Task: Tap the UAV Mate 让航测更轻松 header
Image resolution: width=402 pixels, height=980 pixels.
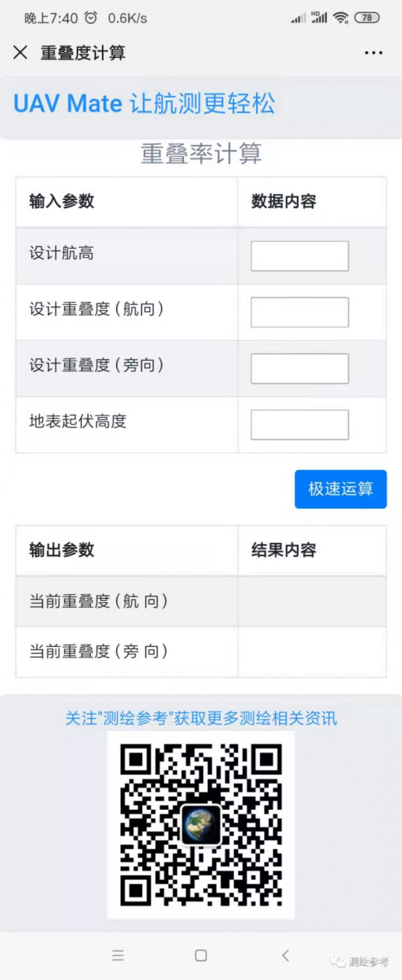Action: tap(144, 103)
